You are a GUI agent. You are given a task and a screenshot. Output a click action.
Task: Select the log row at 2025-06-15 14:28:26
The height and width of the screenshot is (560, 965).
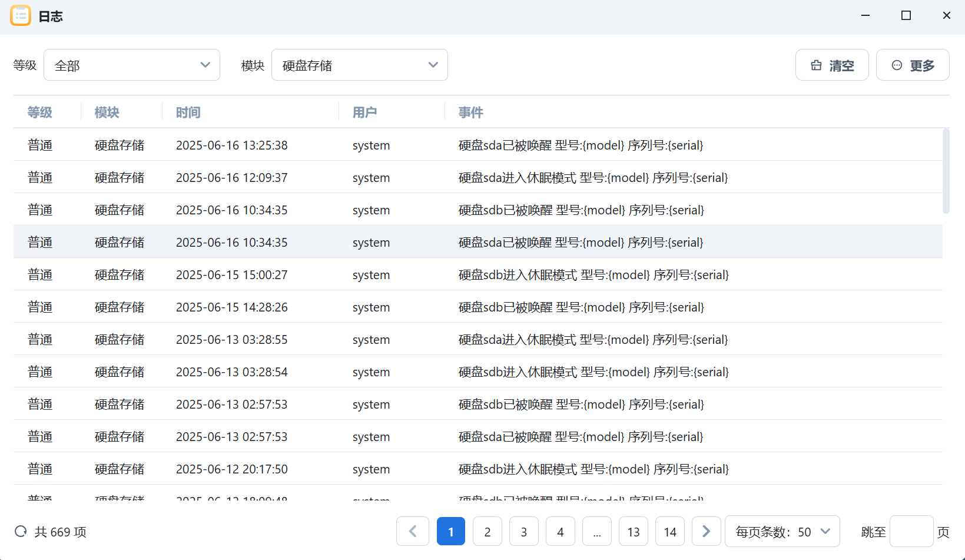(x=478, y=307)
